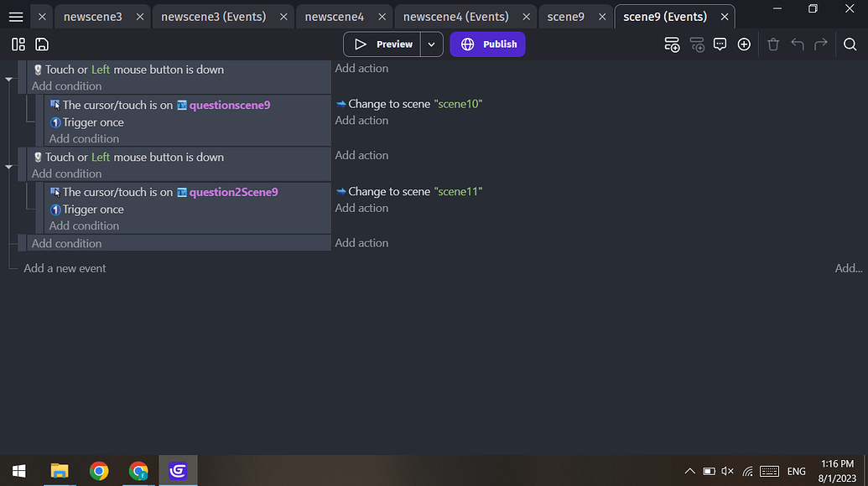Open File Explorer from taskbar
The width and height of the screenshot is (868, 486).
(x=60, y=471)
